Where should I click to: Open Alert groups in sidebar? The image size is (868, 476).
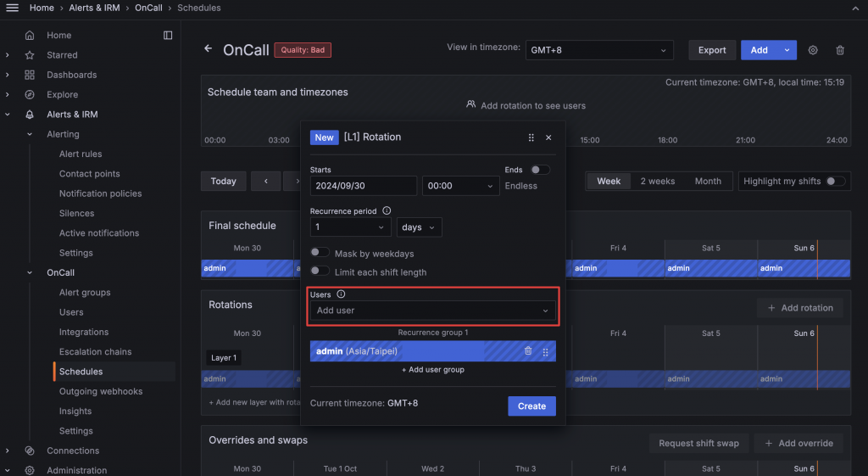point(85,293)
